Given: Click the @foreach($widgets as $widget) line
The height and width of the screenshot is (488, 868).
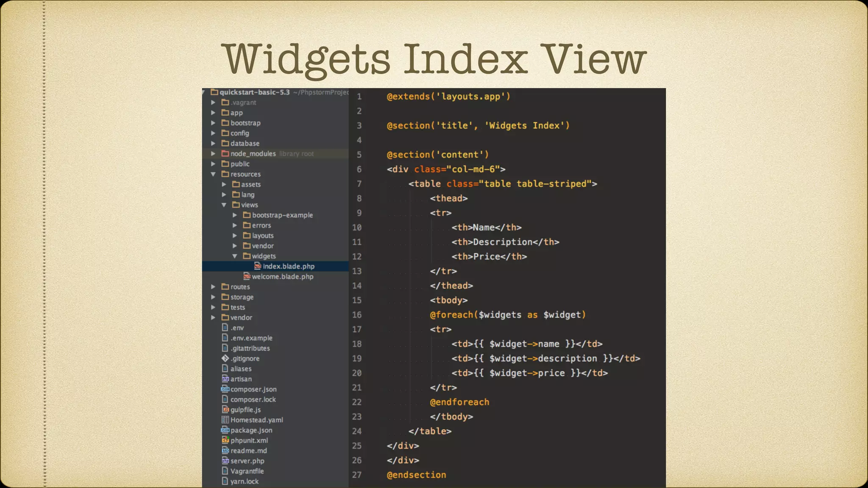Looking at the screenshot, I should pyautogui.click(x=508, y=315).
